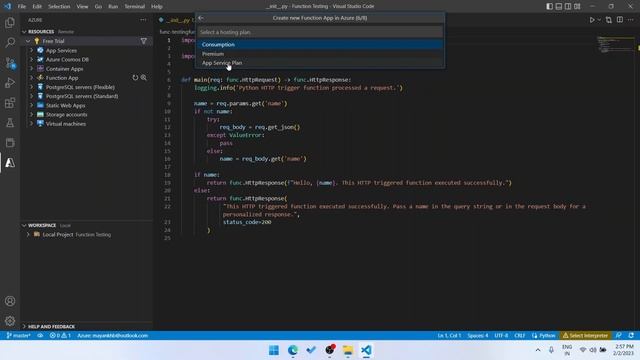Open editor more actions menu
This screenshot has width=640, height=360.
[x=631, y=20]
